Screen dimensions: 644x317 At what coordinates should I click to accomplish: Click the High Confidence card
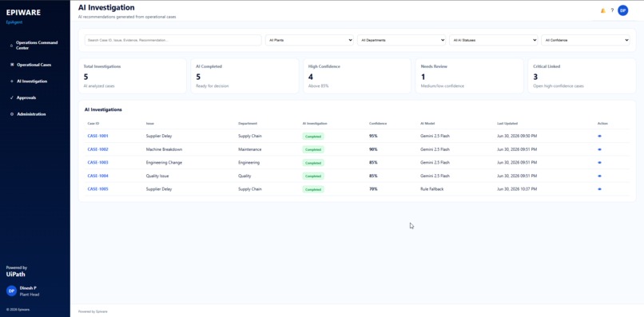click(x=357, y=76)
